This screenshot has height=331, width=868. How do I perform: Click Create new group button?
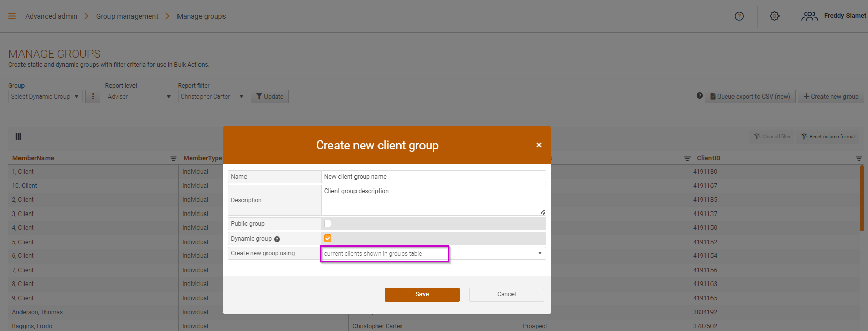click(x=831, y=97)
